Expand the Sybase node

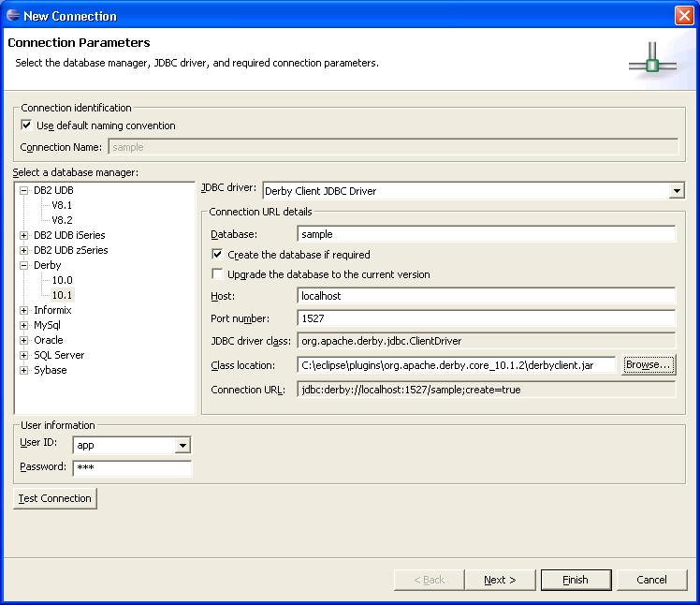pos(24,371)
